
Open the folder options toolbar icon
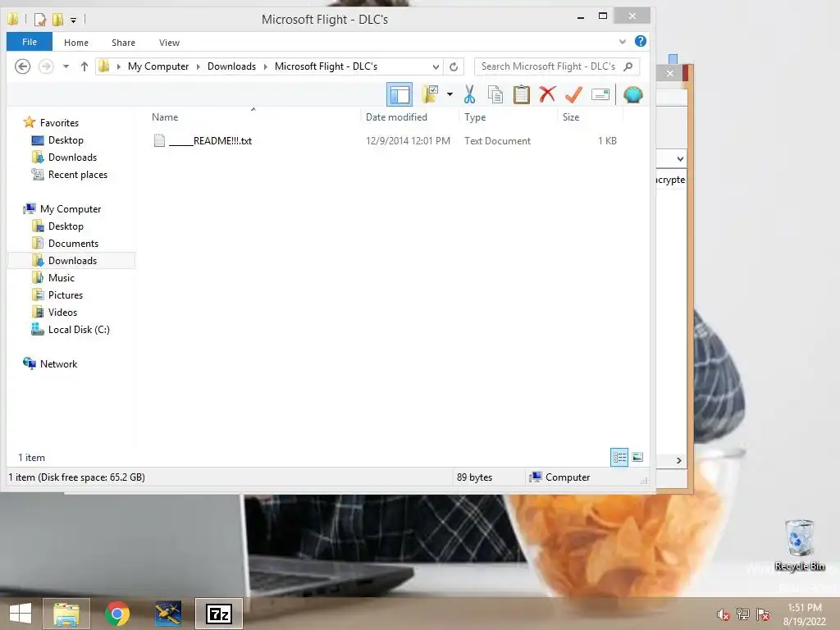pyautogui.click(x=430, y=94)
